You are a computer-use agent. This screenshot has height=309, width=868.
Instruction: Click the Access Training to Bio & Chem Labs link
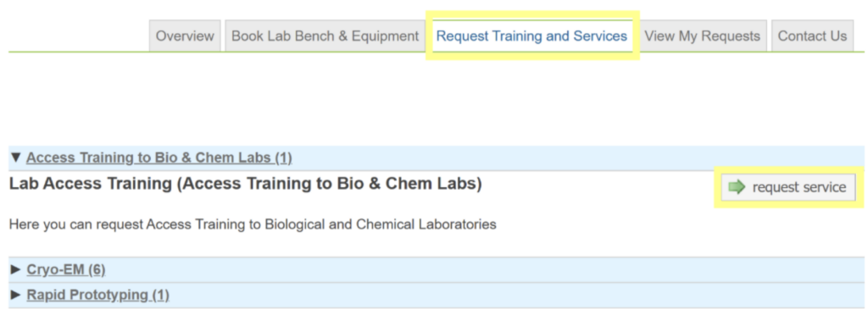159,158
